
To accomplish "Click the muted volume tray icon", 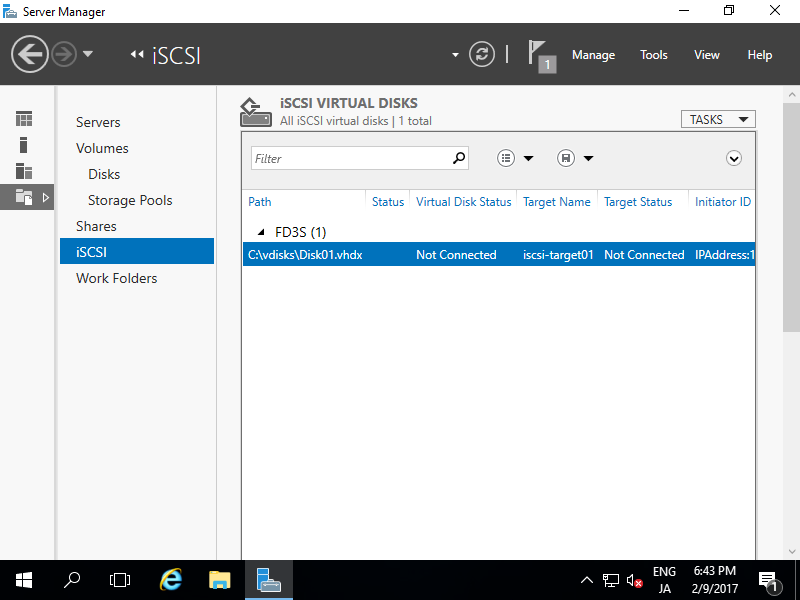I will click(x=634, y=580).
